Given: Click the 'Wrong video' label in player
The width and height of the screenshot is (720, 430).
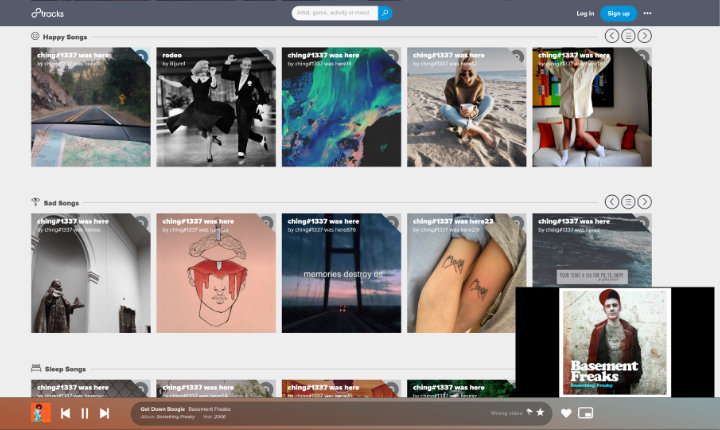Looking at the screenshot, I should click(x=506, y=413).
